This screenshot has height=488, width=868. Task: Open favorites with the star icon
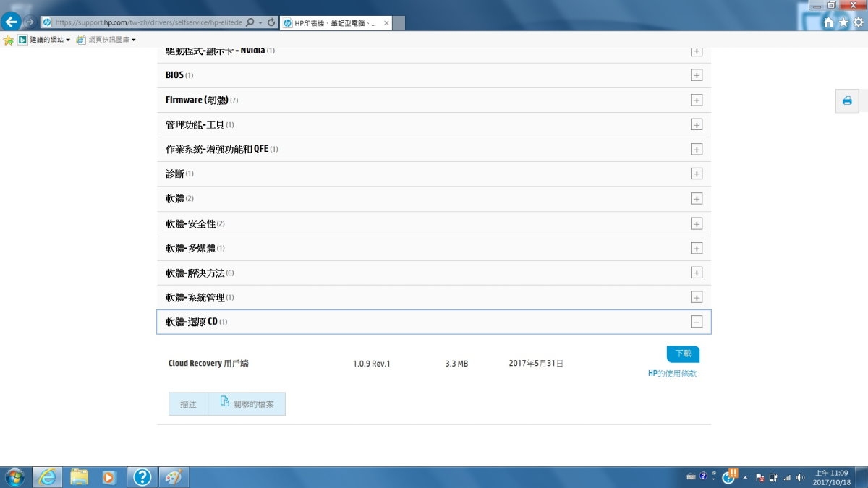click(843, 22)
